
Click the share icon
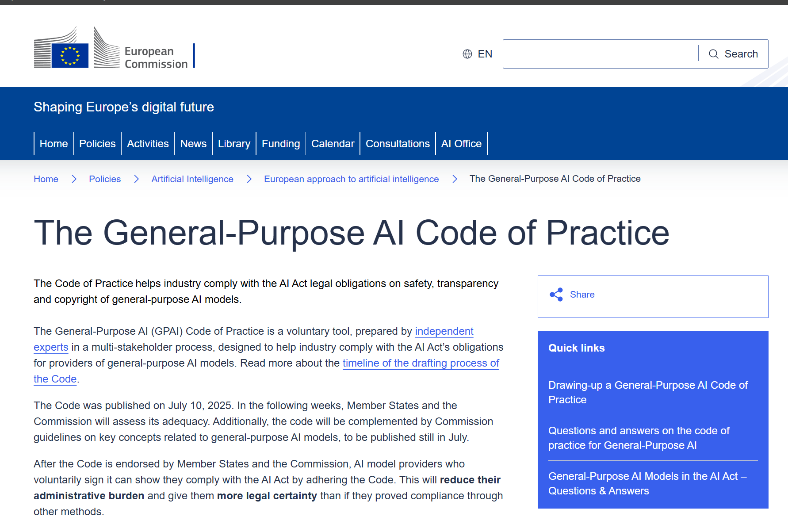[556, 295]
